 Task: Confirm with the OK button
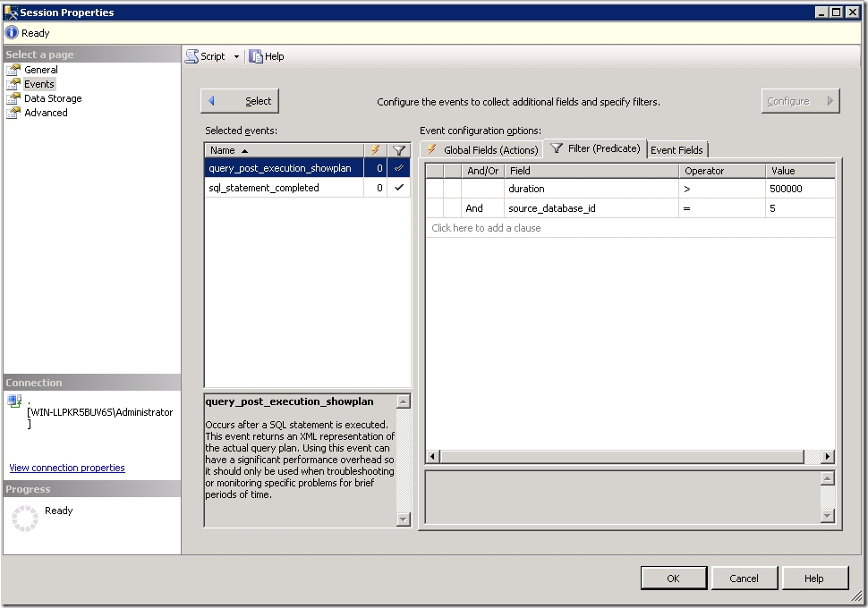click(673, 578)
